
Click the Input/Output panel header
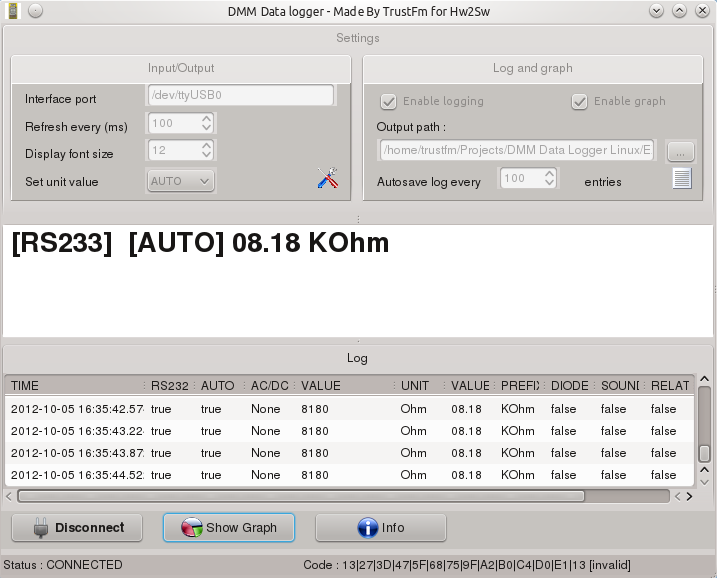click(x=181, y=68)
